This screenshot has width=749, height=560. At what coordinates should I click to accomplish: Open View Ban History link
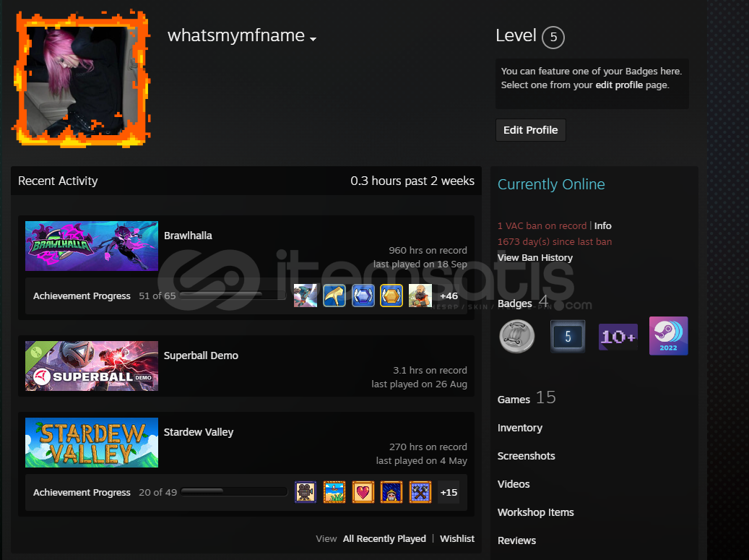535,257
